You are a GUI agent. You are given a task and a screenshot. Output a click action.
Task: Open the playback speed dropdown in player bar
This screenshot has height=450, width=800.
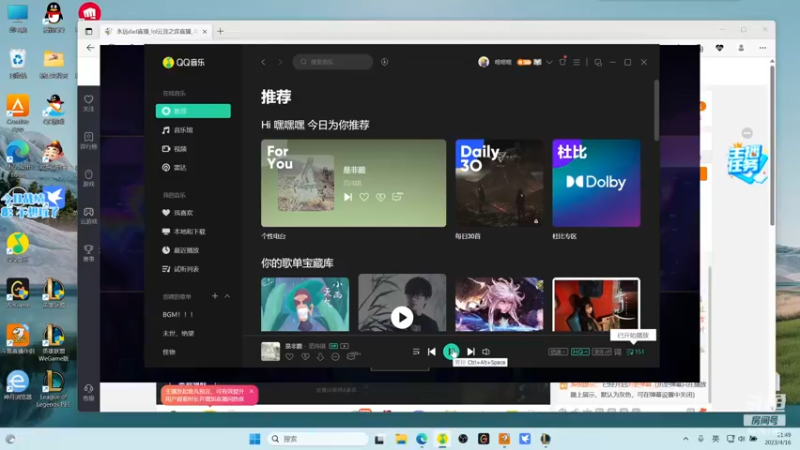click(558, 352)
